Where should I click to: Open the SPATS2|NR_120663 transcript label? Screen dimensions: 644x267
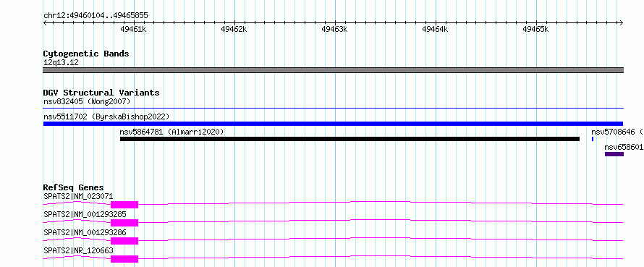coord(78,250)
